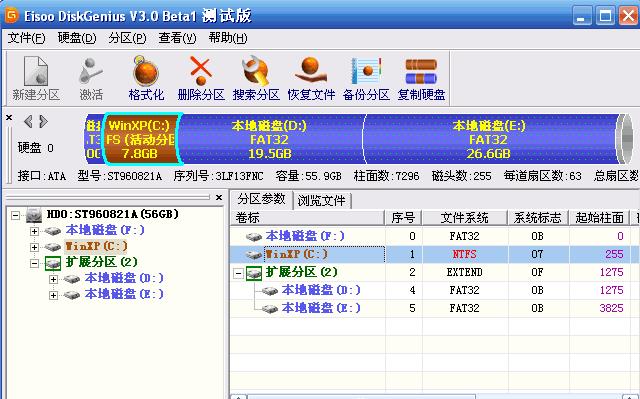Select 扩展分区(2) row in partition table
This screenshot has height=399, width=640.
[435, 272]
